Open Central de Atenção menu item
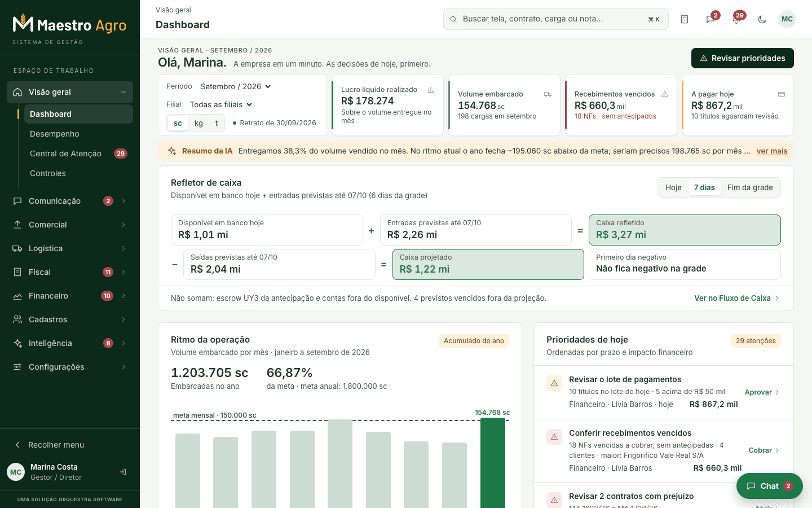This screenshot has height=508, width=812. pyautogui.click(x=78, y=154)
